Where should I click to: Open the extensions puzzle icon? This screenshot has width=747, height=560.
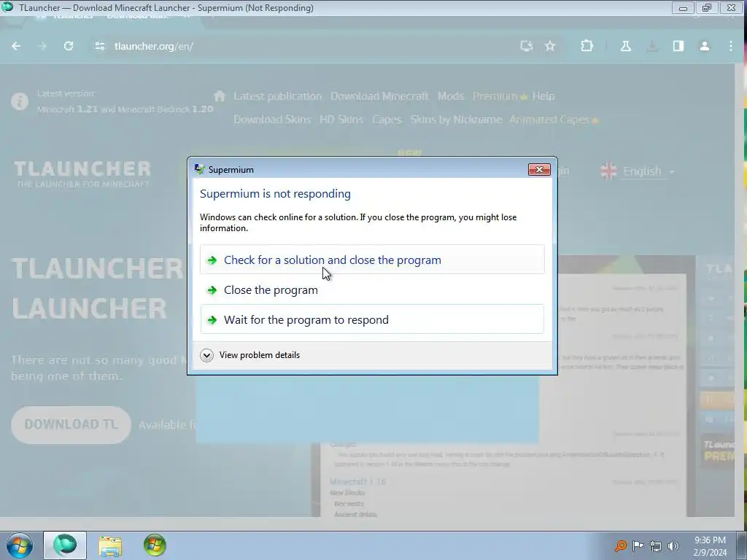coord(587,46)
